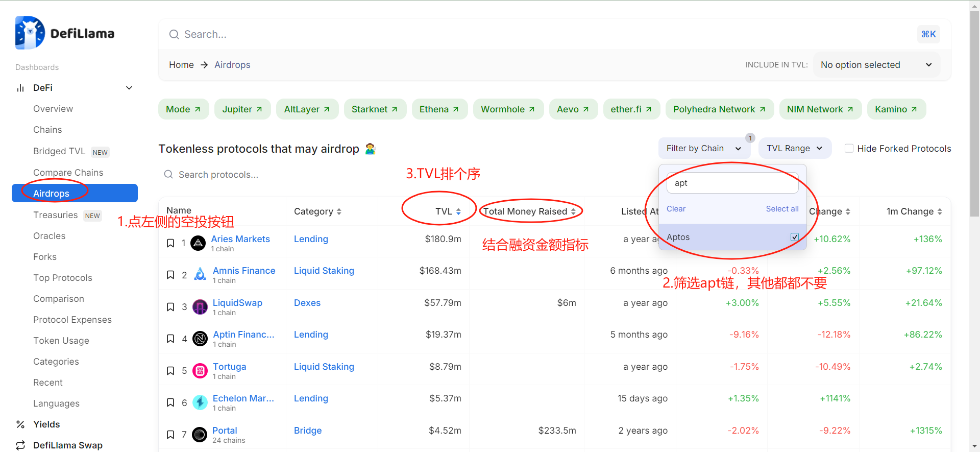Click the DefiLlama Swap arrows icon

point(20,445)
